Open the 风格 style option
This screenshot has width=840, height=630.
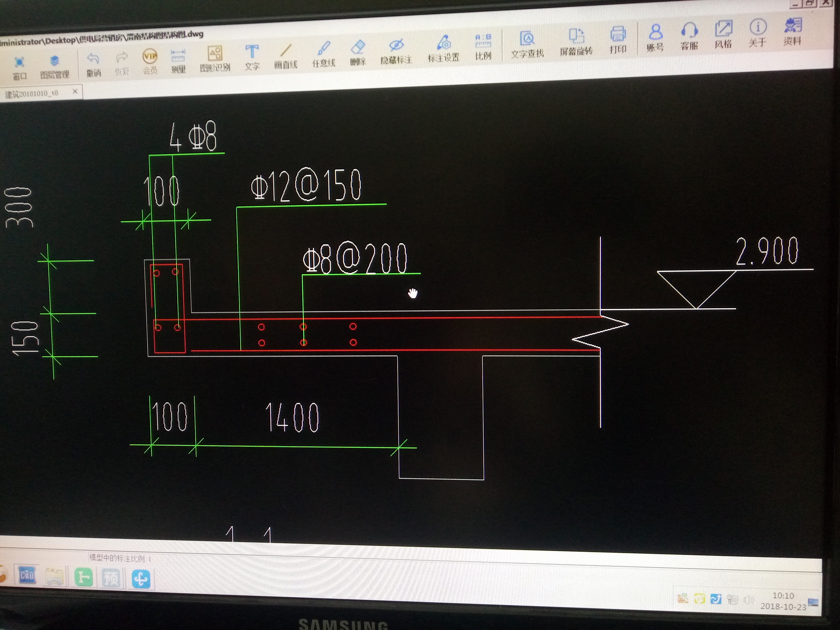[723, 35]
